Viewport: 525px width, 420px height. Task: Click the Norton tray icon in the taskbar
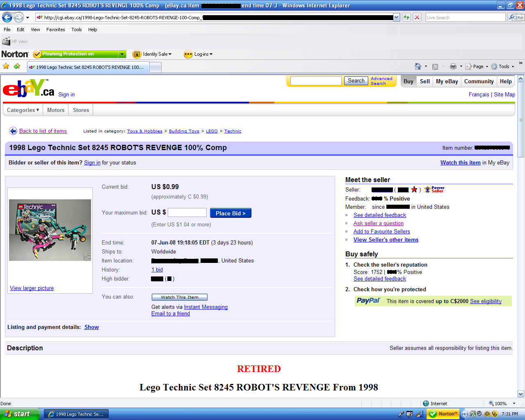[x=443, y=414]
